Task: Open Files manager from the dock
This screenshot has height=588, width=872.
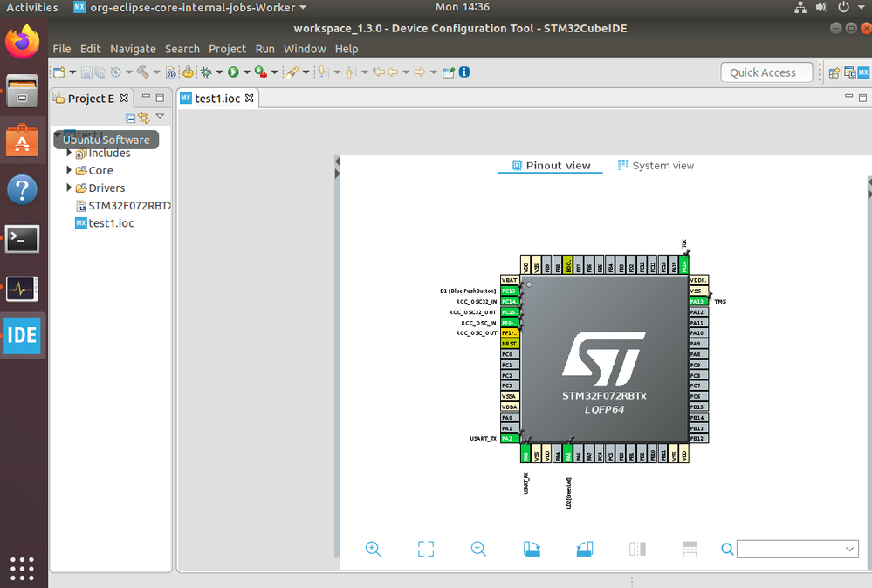Action: point(22,91)
